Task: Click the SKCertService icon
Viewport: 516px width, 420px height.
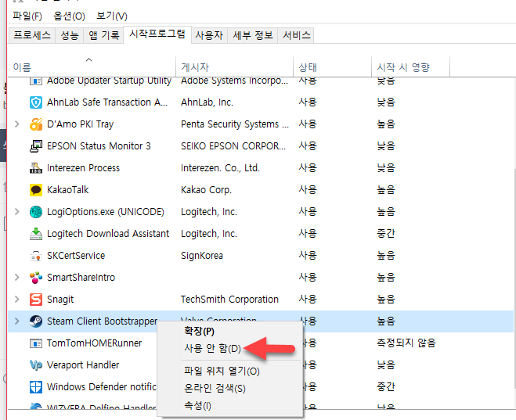Action: point(36,256)
